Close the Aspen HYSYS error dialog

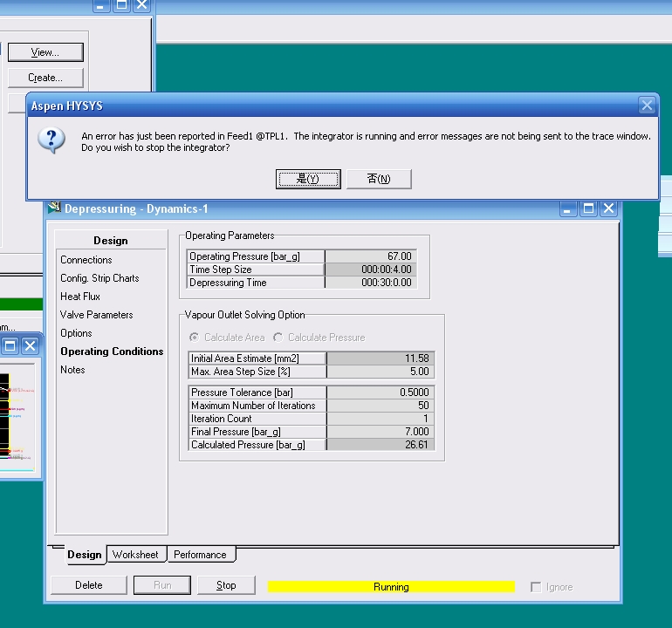coord(647,105)
